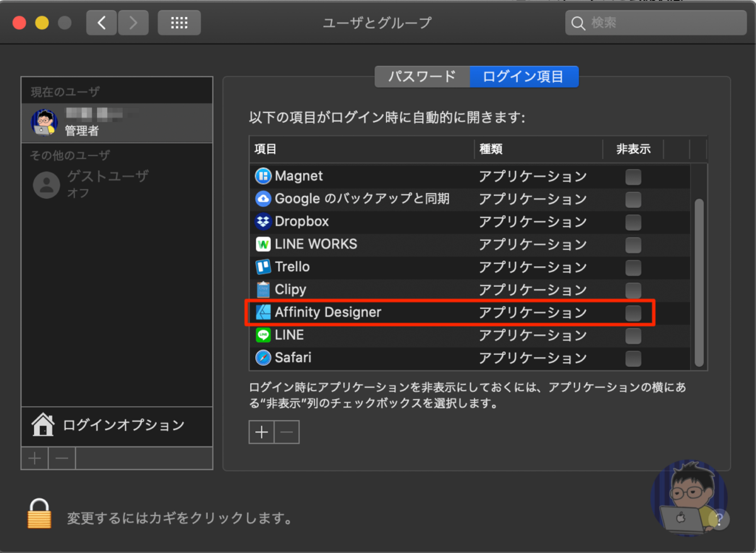Click the 検索 search field
Viewport: 756px width, 553px height.
pos(656,23)
